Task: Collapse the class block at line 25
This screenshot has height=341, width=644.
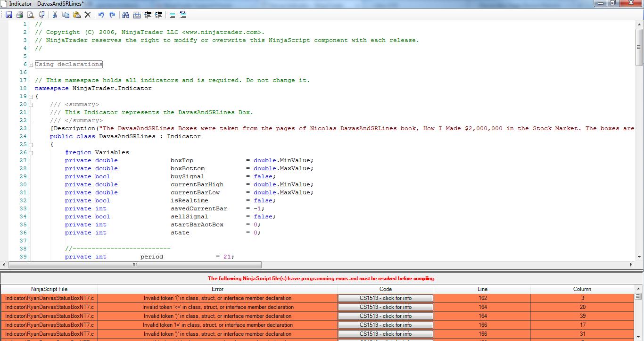Action: [31, 145]
